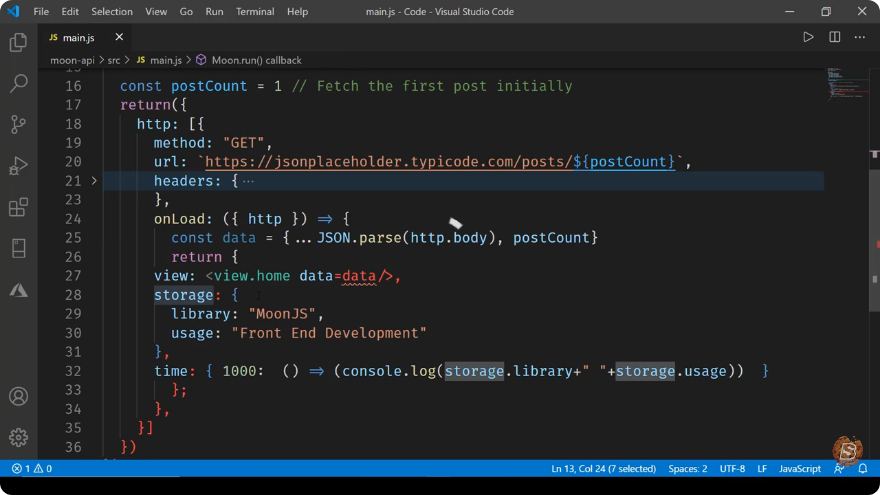Change indentation via Spaces: 2

[688, 468]
